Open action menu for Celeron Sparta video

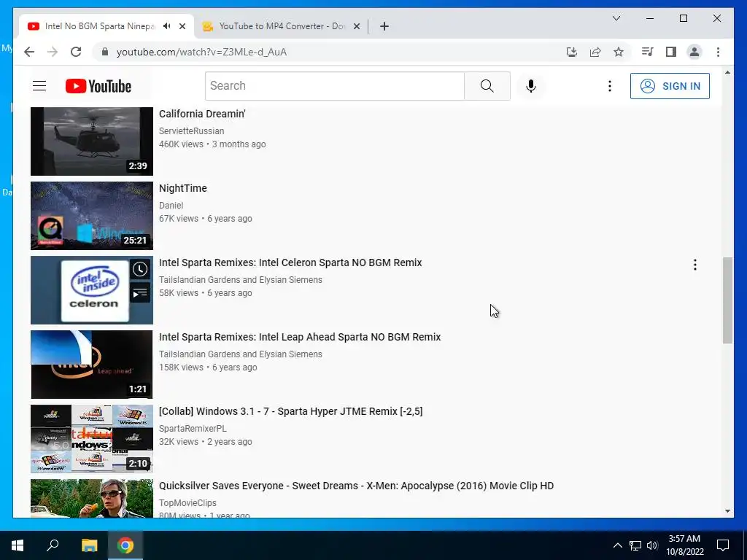coord(695,265)
